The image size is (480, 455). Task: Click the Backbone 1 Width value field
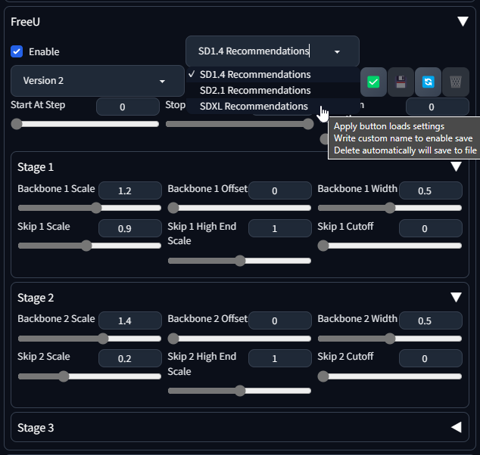click(x=431, y=191)
